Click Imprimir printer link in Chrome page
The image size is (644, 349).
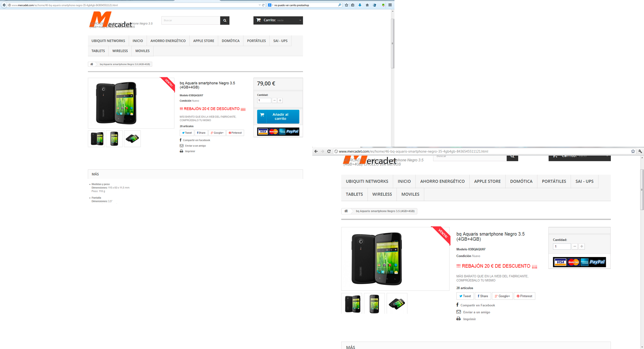pyautogui.click(x=466, y=319)
